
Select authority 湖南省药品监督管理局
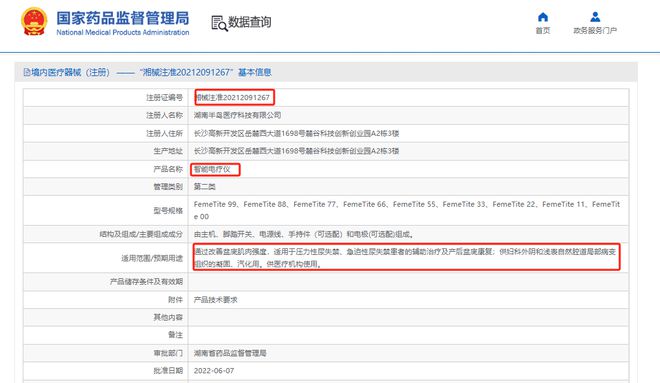pos(230,353)
